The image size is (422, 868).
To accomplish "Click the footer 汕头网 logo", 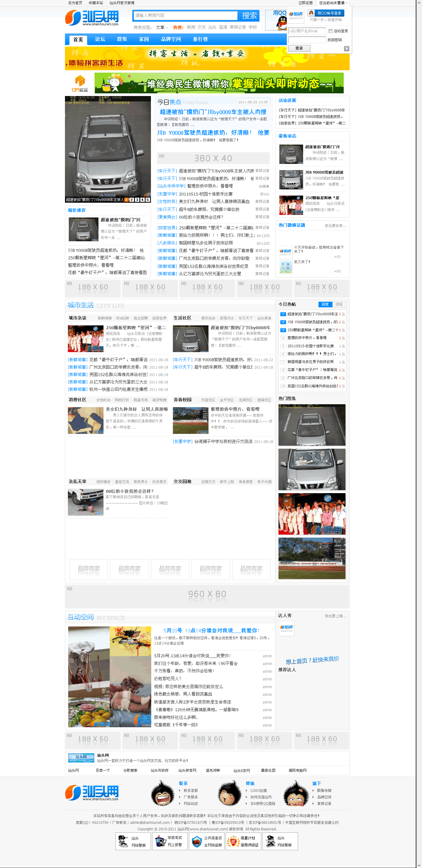I will pyautogui.click(x=92, y=792).
